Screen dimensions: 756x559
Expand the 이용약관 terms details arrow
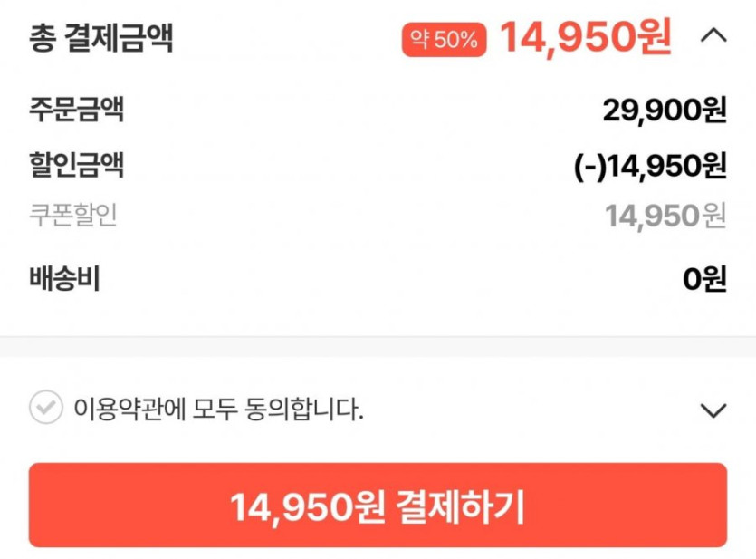click(713, 410)
